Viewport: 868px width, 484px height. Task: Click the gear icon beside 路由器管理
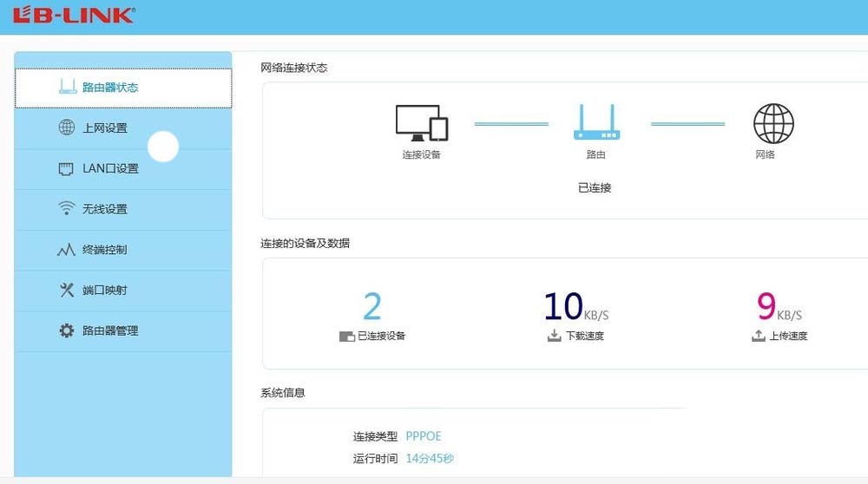(x=67, y=330)
